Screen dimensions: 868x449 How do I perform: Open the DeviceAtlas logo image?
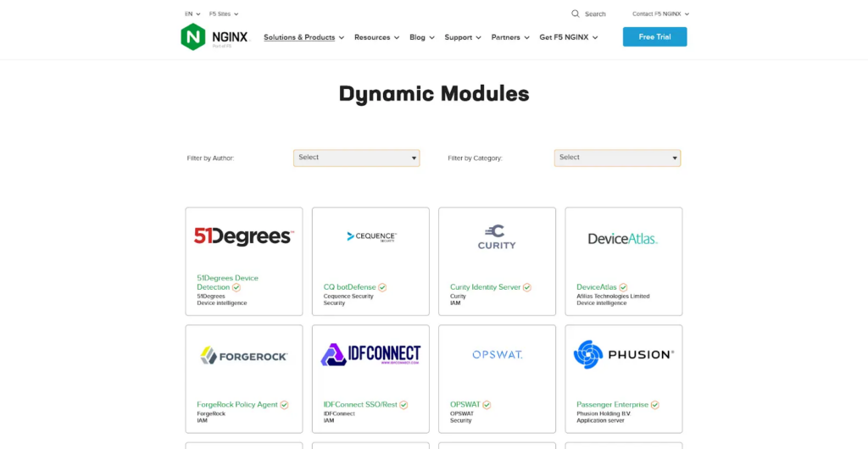(623, 238)
